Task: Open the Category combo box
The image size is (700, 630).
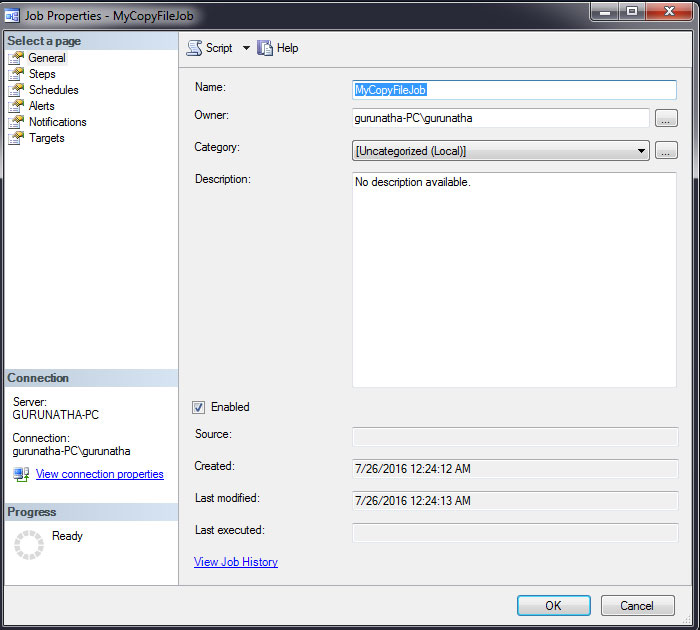Action: coord(500,151)
